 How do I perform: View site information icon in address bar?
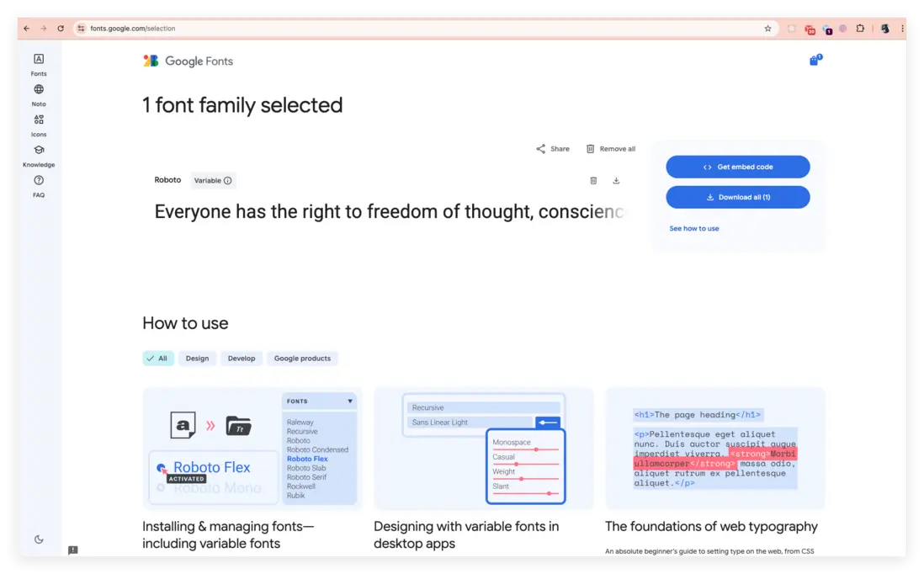point(82,29)
